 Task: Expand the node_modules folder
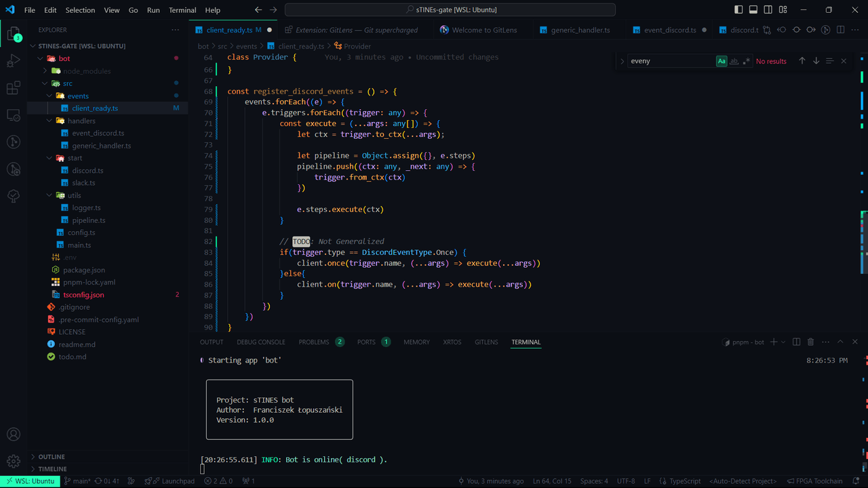[x=86, y=71]
